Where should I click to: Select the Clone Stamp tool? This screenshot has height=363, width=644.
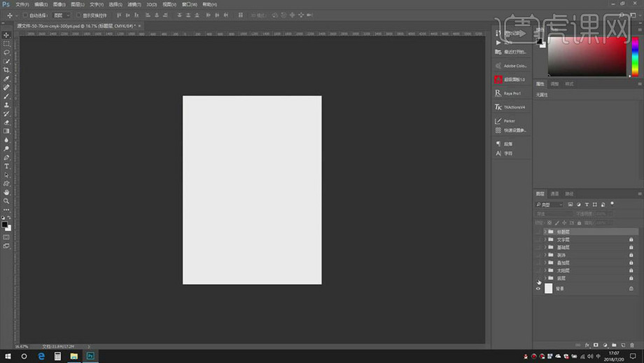[6, 105]
